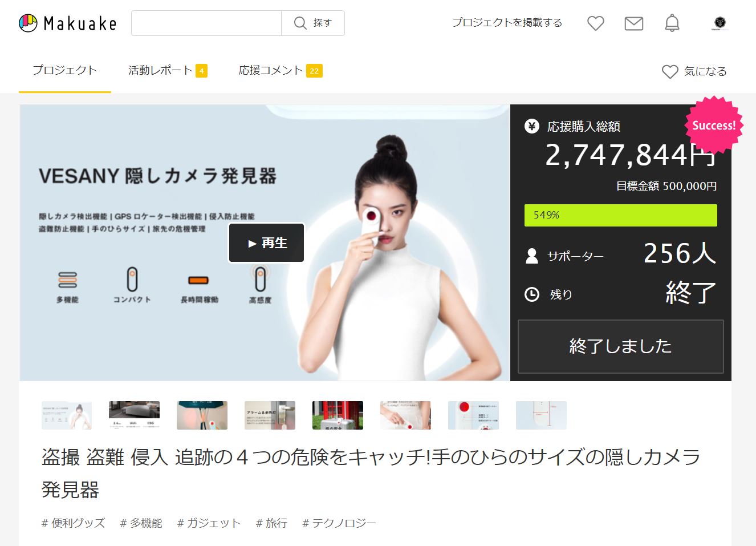
Task: Open プロジェクトを掲載する link
Action: [507, 23]
